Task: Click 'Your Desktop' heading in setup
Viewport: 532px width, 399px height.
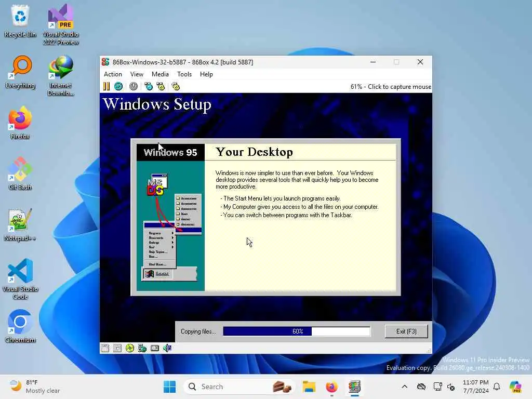Action: (254, 152)
